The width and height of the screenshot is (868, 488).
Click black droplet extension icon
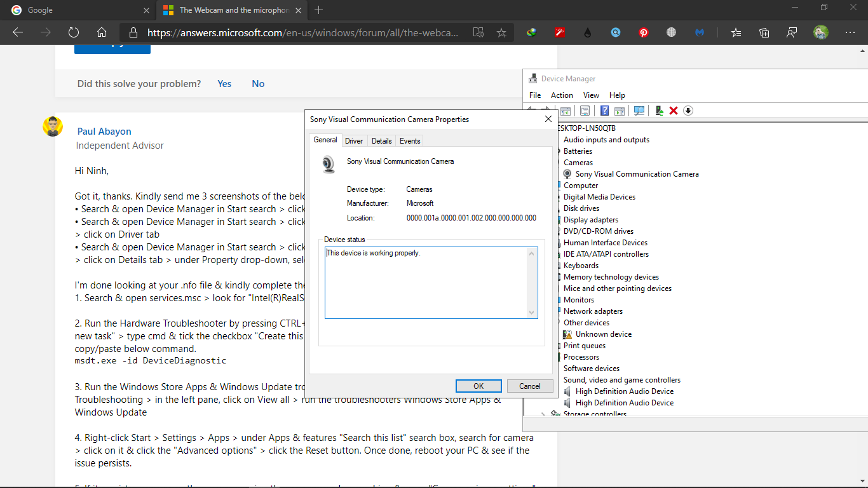587,32
